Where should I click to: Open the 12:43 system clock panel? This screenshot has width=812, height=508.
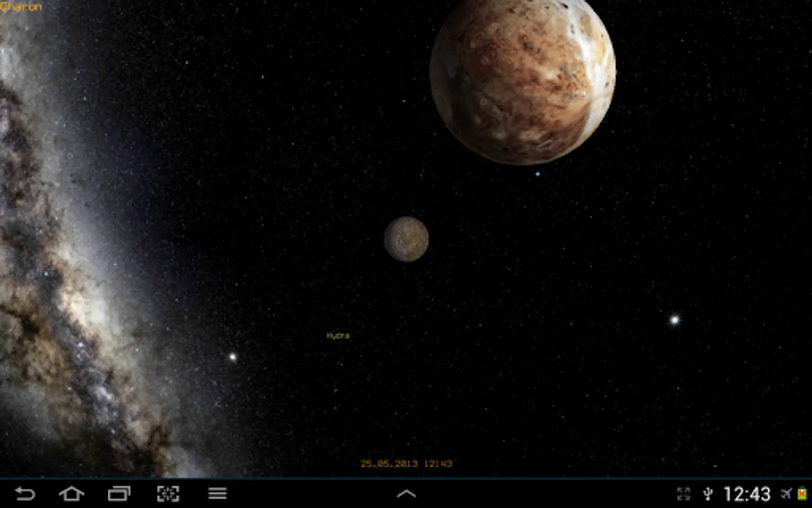[747, 494]
